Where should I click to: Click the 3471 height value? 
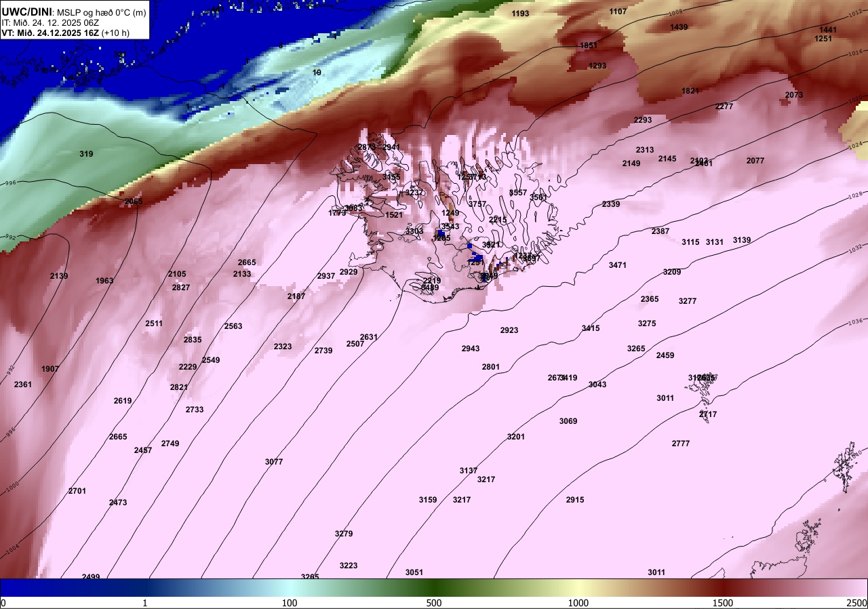[618, 265]
